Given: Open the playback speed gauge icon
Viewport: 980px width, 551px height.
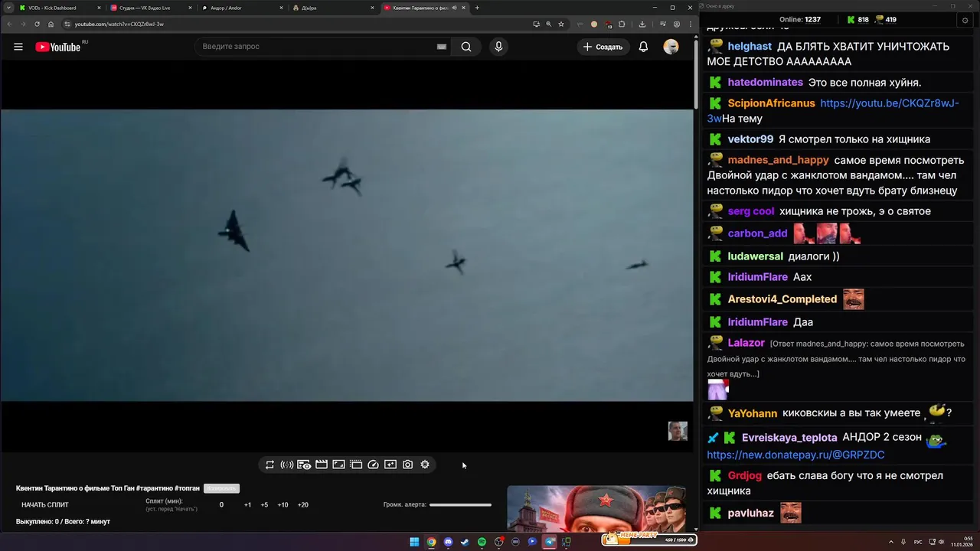Looking at the screenshot, I should click(x=373, y=465).
